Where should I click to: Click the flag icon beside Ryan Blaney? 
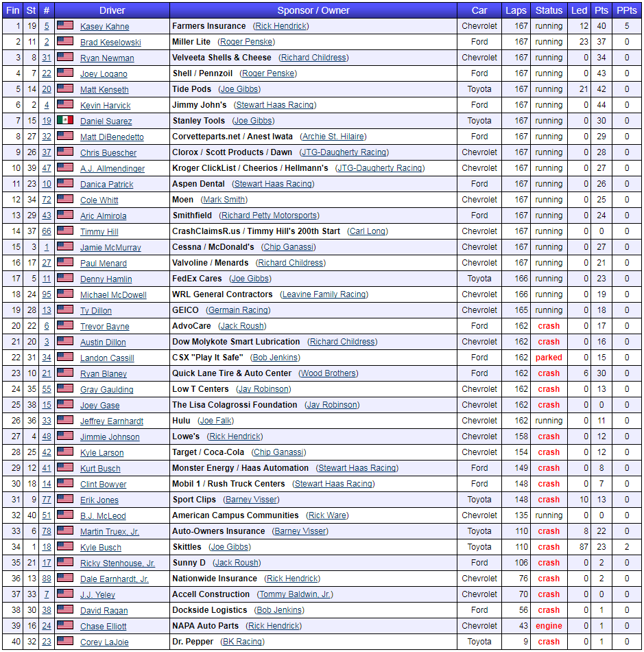[65, 373]
